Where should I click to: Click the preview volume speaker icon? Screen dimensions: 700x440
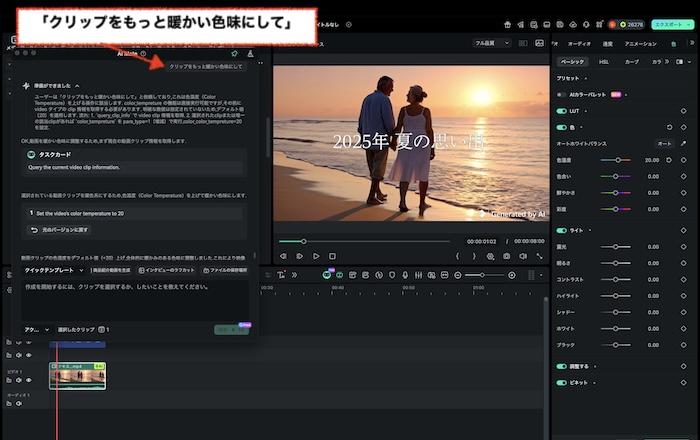[x=523, y=256]
